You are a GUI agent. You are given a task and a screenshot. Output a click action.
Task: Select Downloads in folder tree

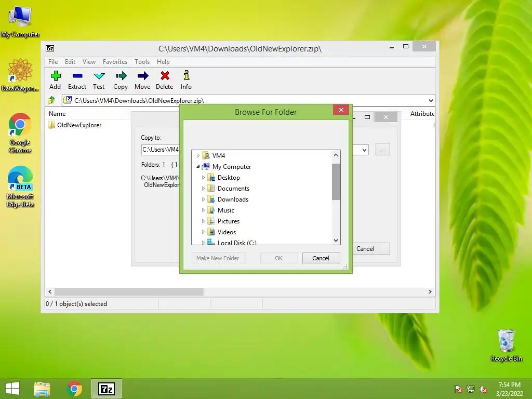tap(233, 199)
